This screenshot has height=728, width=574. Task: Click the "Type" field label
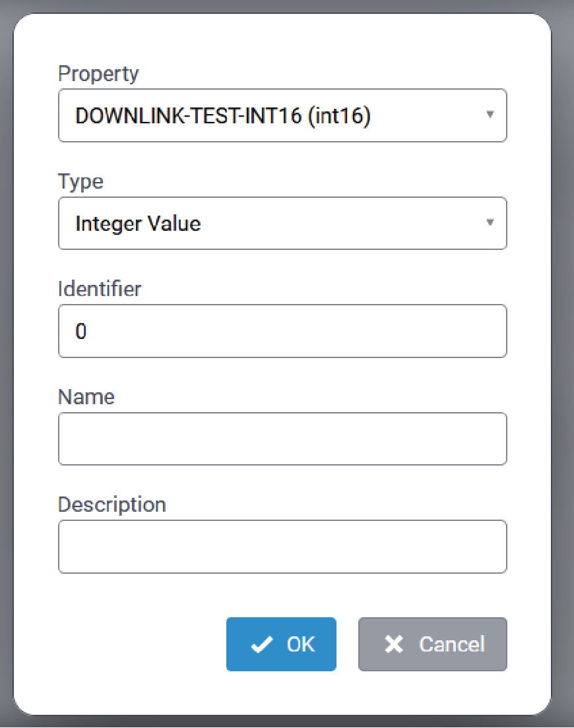[80, 181]
